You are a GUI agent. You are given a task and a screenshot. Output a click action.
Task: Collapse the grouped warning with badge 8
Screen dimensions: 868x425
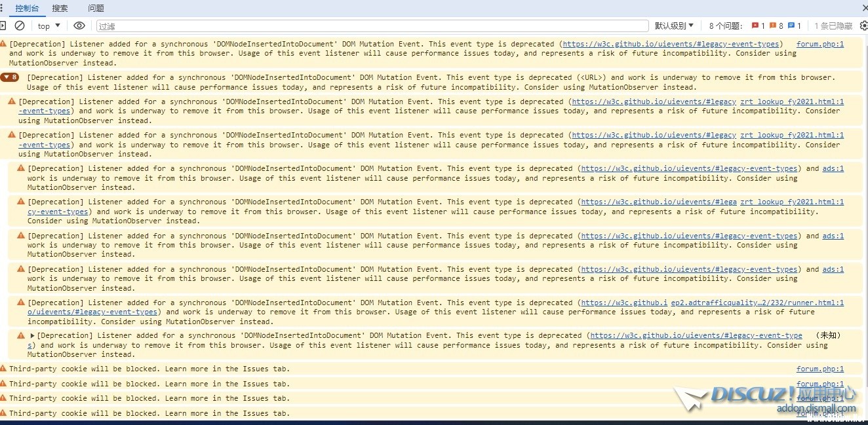click(10, 77)
